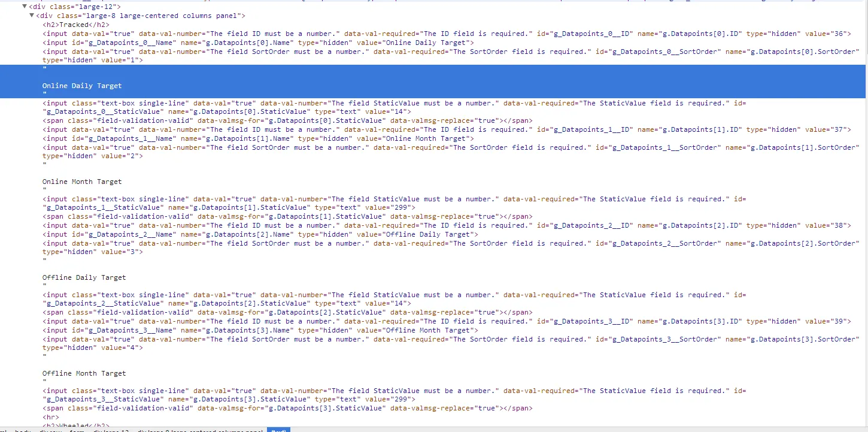Click the Offline Month Target text node
Screen dimensions: 868x432
pos(84,373)
